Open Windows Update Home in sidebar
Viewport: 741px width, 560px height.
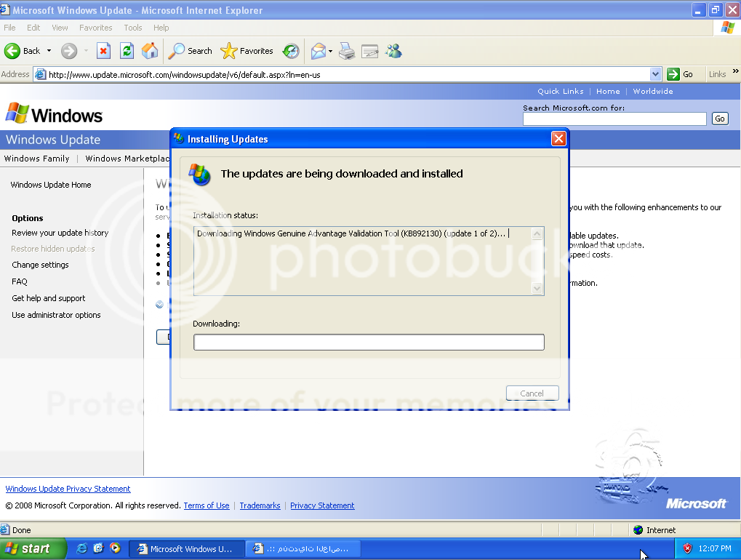(51, 185)
